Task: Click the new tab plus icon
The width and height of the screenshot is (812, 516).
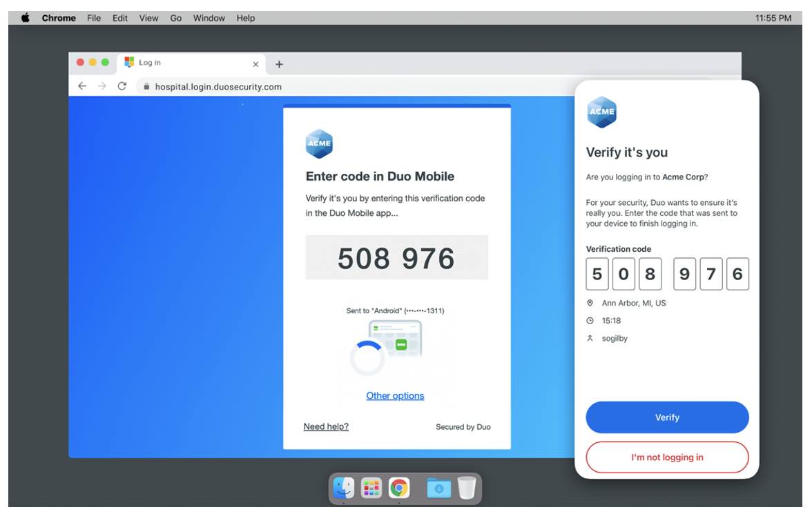Action: click(x=279, y=64)
